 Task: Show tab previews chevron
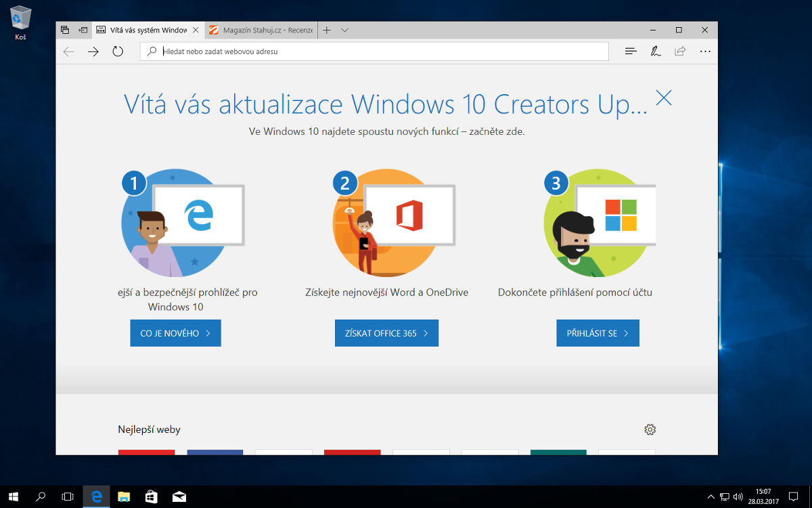coord(344,30)
